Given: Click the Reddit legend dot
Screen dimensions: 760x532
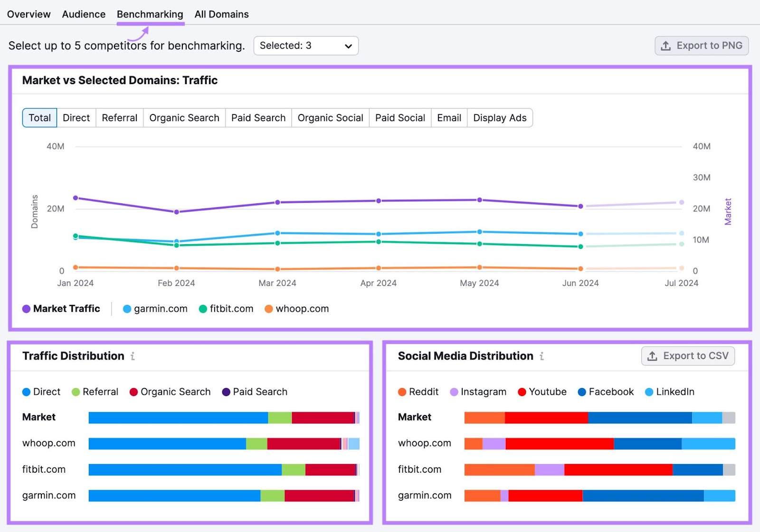Looking at the screenshot, I should tap(402, 392).
